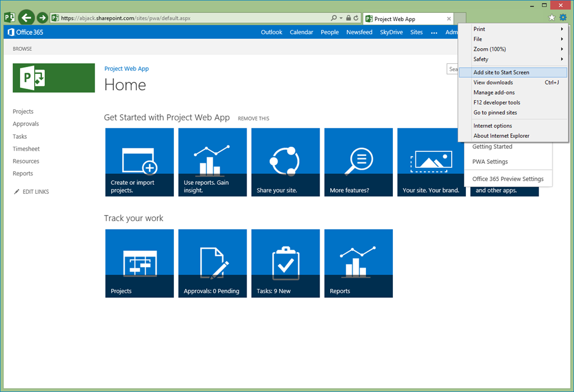The height and width of the screenshot is (392, 574).
Task: Open the Your site. Your brand. tile
Action: click(428, 162)
